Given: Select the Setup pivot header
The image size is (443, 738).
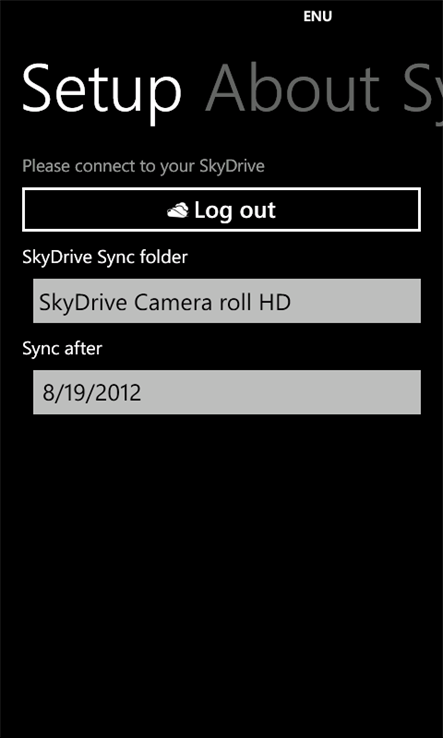Looking at the screenshot, I should coord(102,94).
